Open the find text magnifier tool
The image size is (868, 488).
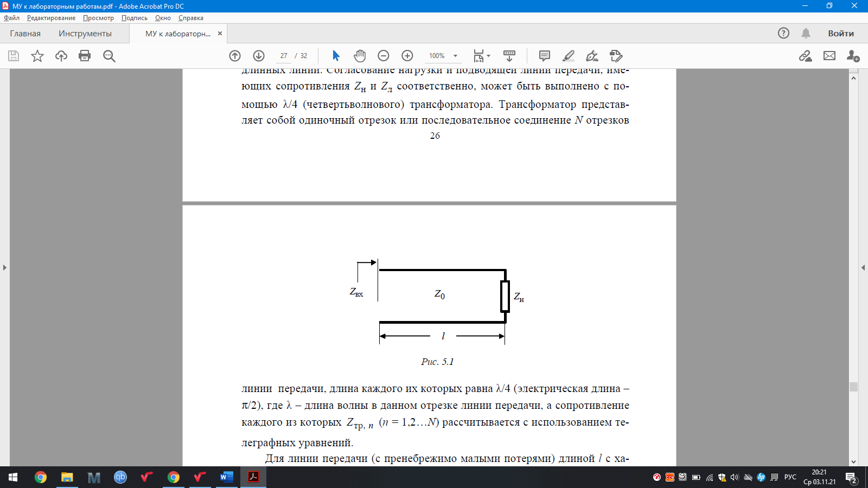coord(109,56)
